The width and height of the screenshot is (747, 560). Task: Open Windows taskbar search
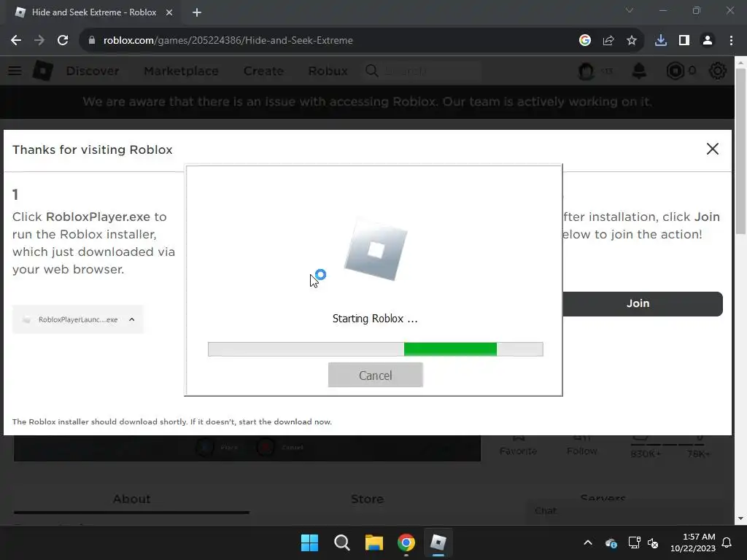341,542
